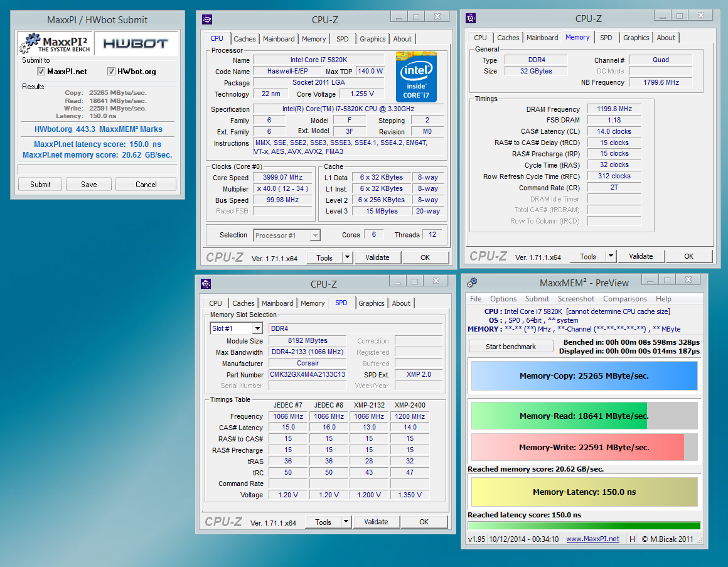This screenshot has height=567, width=728.
Task: Click the Multiplier value x 40.0
Action: point(283,188)
